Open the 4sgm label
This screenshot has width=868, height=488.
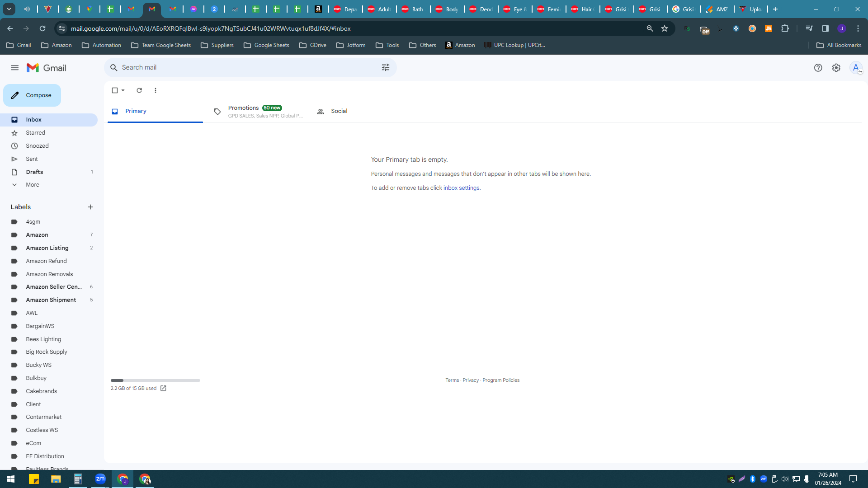point(49,222)
